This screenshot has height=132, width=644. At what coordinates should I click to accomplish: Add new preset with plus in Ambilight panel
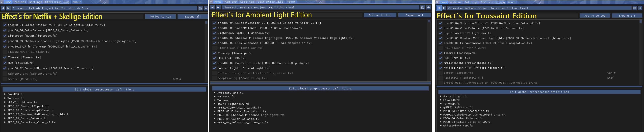point(429,7)
